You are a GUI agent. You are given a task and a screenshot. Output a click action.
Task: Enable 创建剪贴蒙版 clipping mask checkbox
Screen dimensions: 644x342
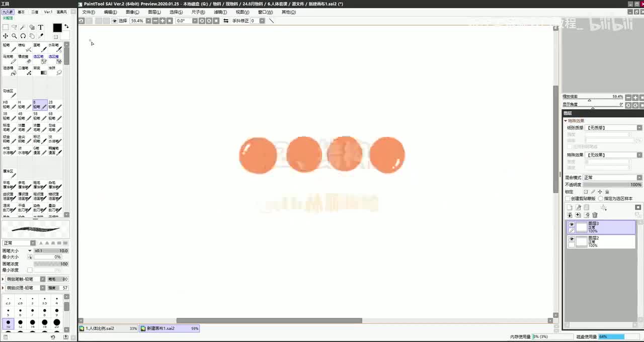coord(568,199)
